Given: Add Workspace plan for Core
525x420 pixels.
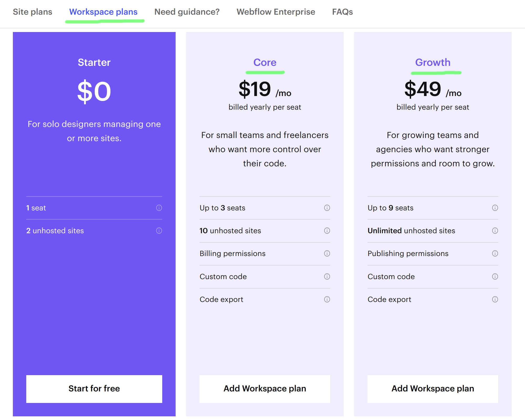Looking at the screenshot, I should click(265, 389).
